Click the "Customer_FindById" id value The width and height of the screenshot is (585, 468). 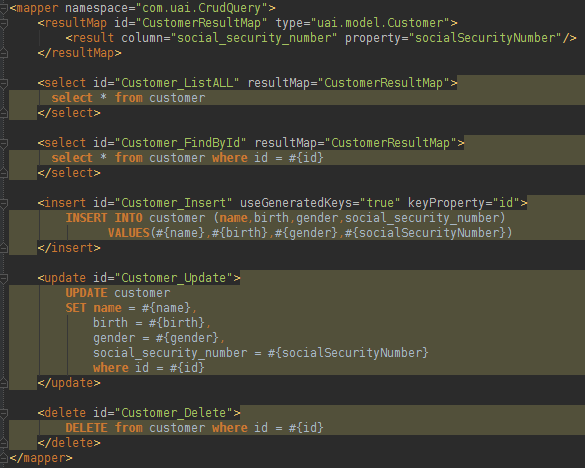pyautogui.click(x=180, y=143)
